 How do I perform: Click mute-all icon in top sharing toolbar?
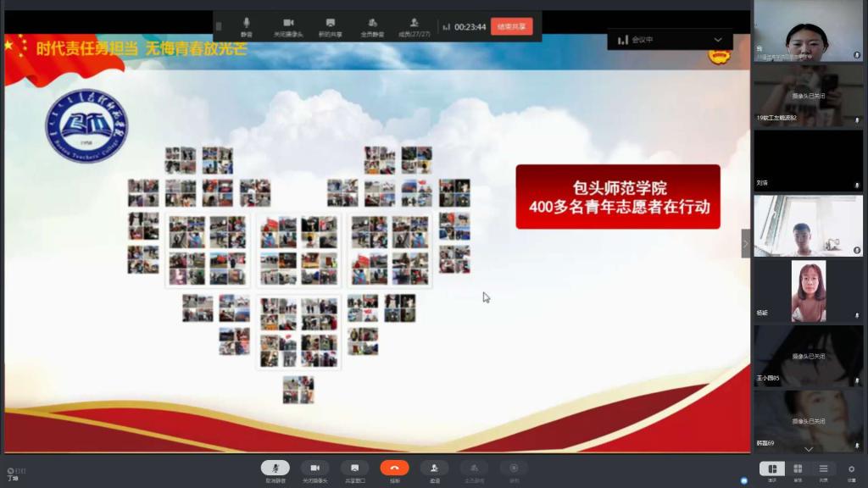(x=372, y=25)
